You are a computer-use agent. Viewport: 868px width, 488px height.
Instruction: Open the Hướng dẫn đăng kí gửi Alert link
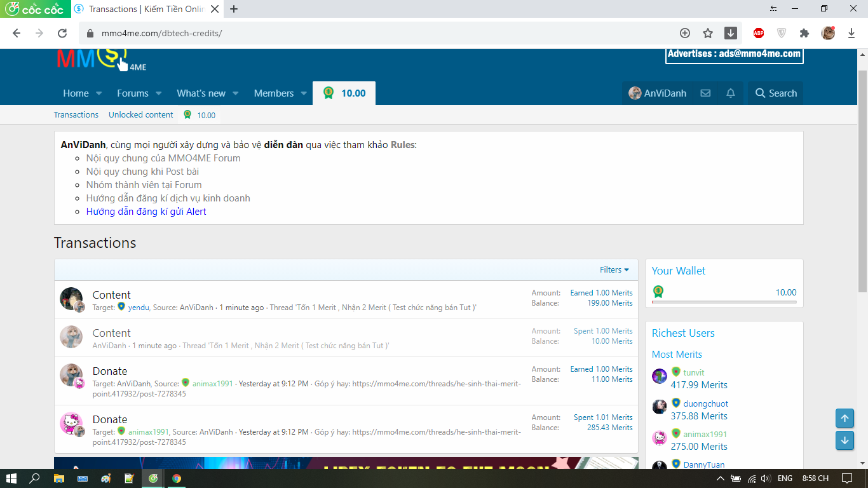point(146,212)
